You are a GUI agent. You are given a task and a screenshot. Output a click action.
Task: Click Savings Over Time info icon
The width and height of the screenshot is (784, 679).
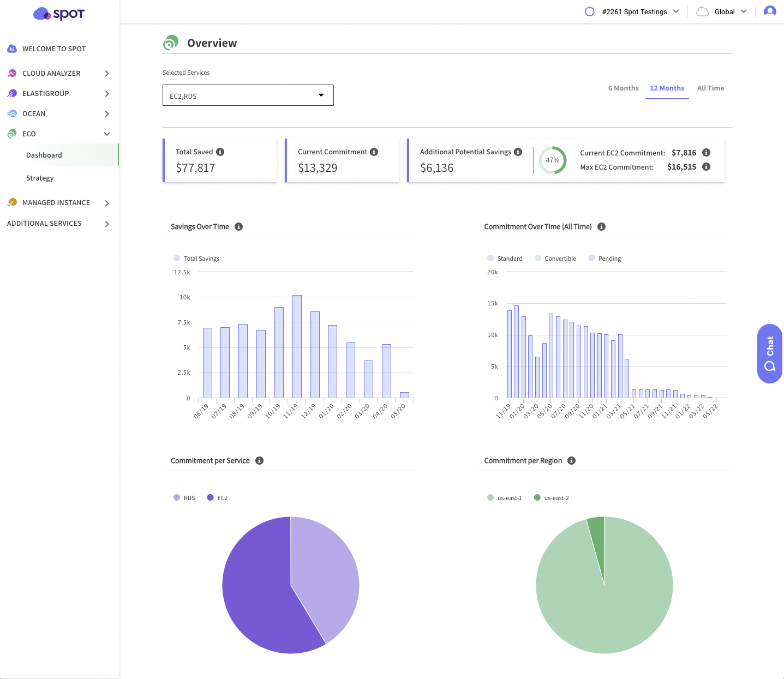[238, 227]
